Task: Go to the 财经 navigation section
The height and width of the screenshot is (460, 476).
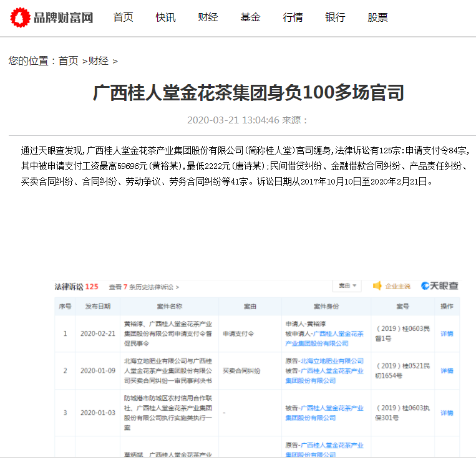Action: (208, 17)
